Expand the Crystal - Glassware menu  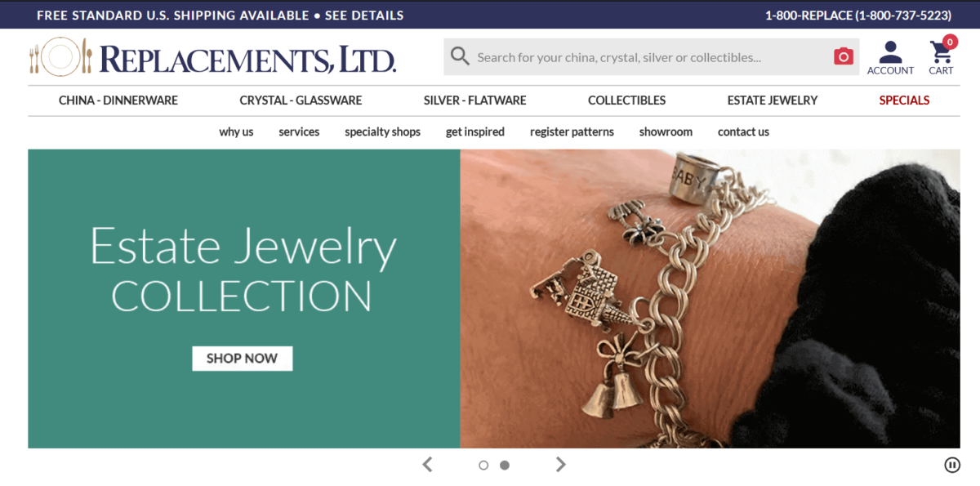click(x=301, y=100)
